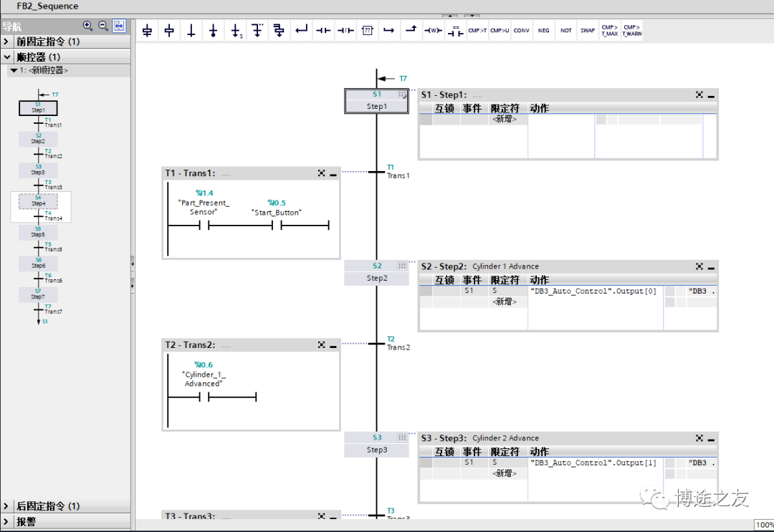Select CMP > T_MAX instruction

610,31
